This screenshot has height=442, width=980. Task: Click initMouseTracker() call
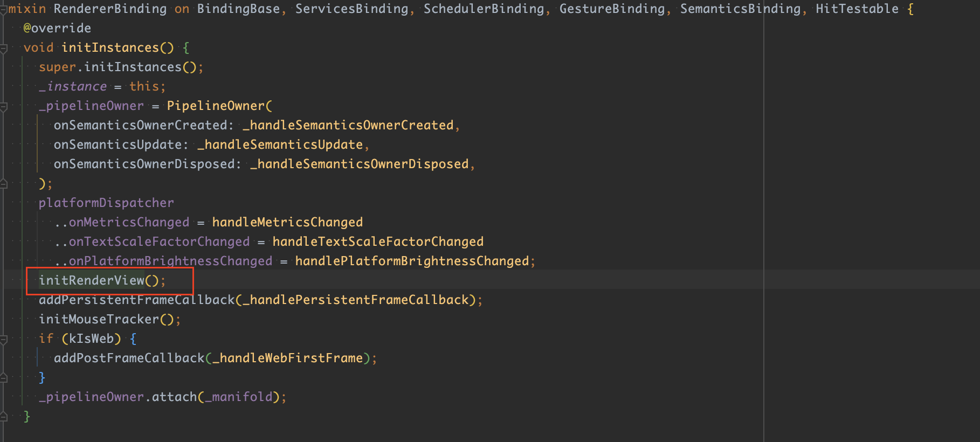109,319
